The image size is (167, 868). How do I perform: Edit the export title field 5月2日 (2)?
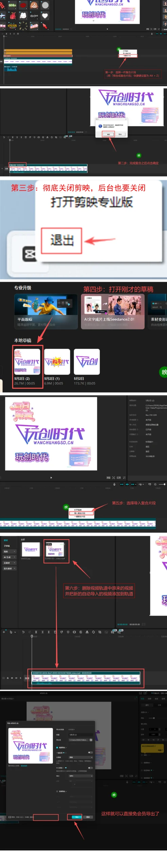click(81, 735)
